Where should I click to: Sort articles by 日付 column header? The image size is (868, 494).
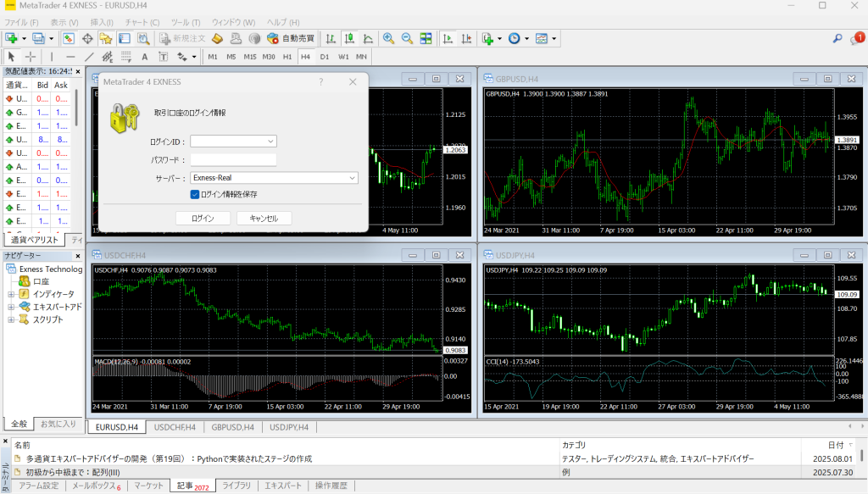(836, 445)
